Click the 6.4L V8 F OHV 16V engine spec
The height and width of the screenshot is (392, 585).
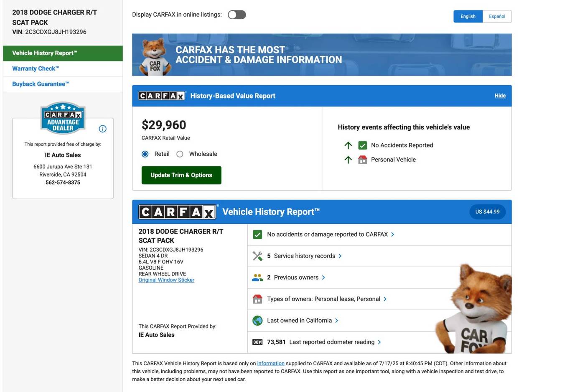(161, 262)
